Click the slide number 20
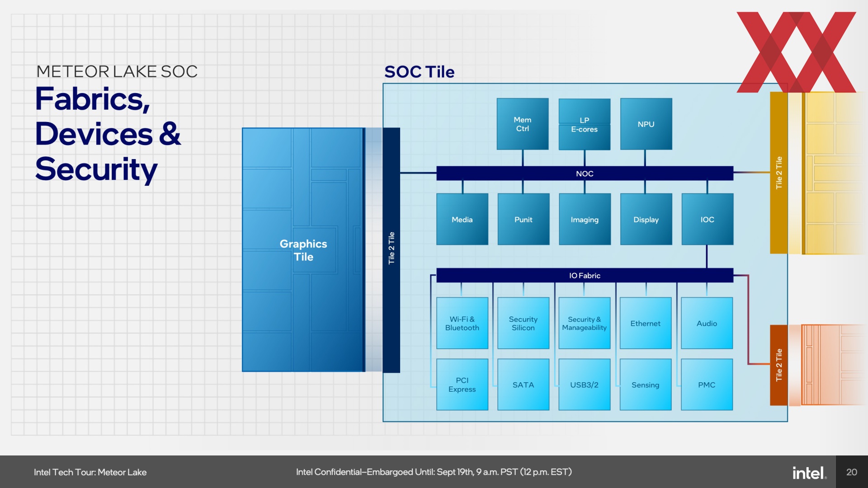The width and height of the screenshot is (868, 488). point(852,472)
